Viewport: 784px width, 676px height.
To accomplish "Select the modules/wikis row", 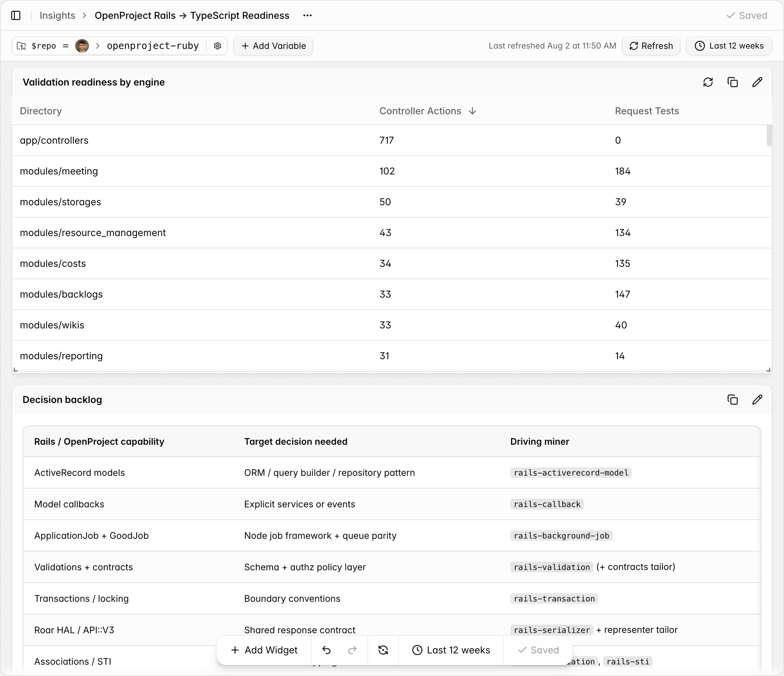I will (392, 325).
